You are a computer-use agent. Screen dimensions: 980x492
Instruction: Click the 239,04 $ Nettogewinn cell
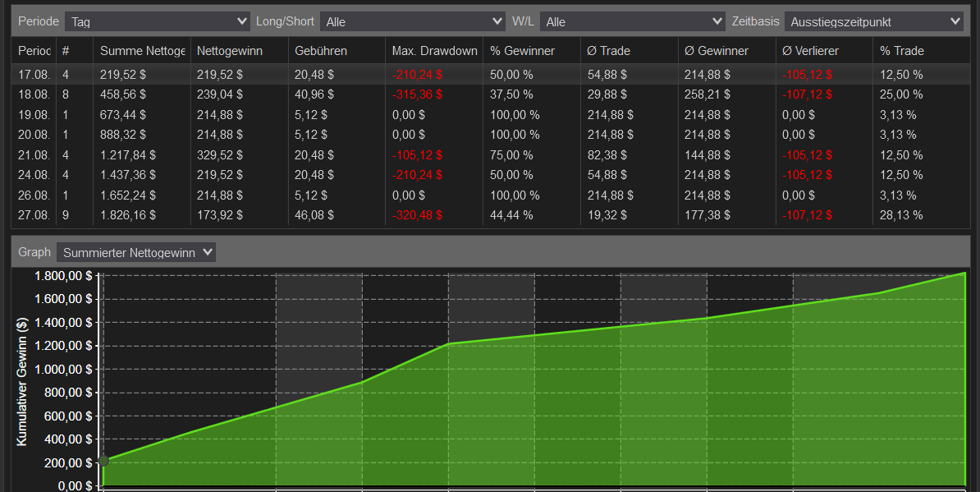pyautogui.click(x=220, y=94)
